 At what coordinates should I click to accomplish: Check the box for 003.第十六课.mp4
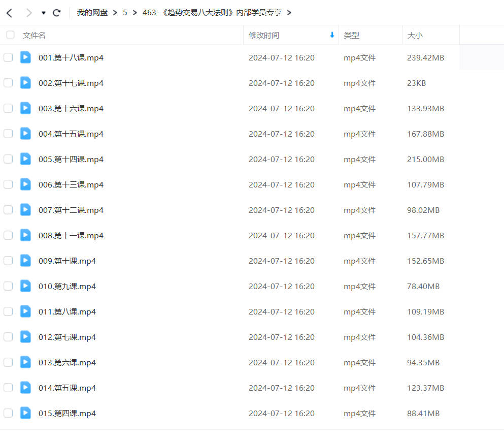tap(8, 108)
